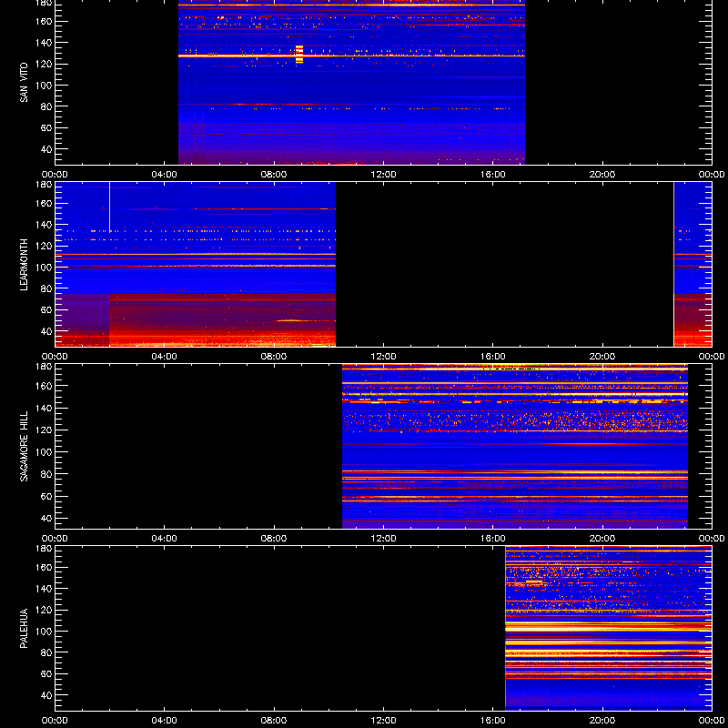Click the 160 frequency label on San Vito axis

click(x=44, y=21)
